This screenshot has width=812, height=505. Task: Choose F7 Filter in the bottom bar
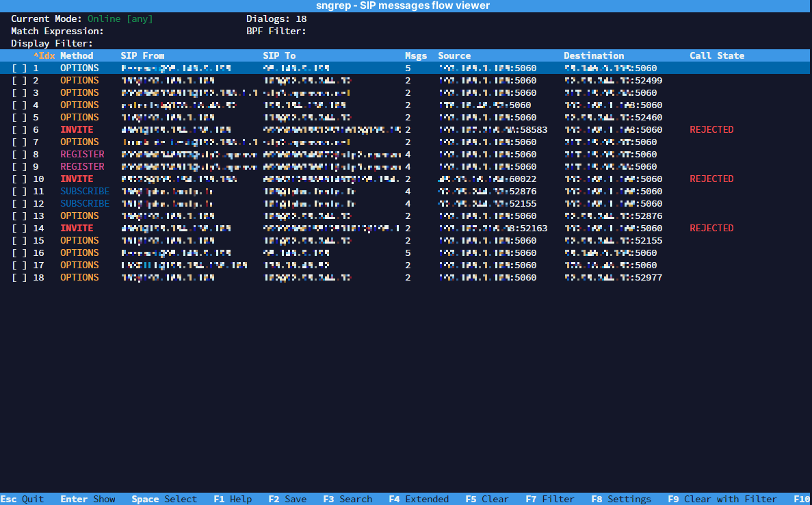point(550,500)
